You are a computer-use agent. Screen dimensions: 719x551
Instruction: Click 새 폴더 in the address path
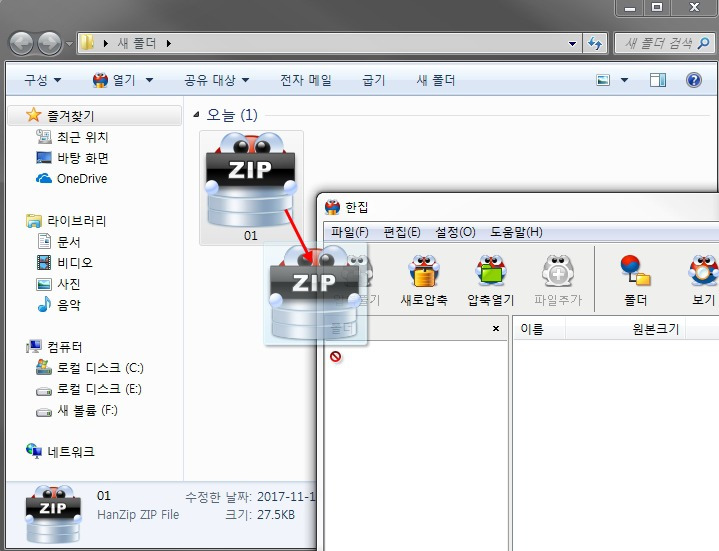pos(137,44)
